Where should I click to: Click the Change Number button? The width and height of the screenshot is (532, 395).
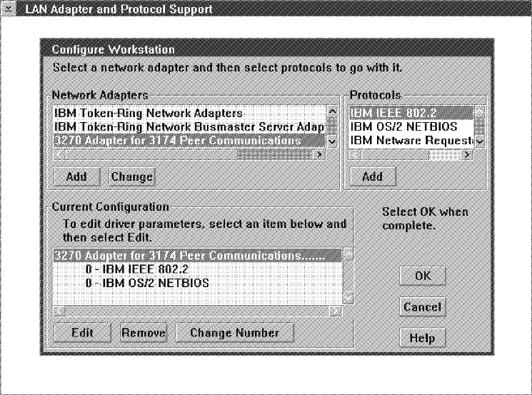[x=234, y=333]
